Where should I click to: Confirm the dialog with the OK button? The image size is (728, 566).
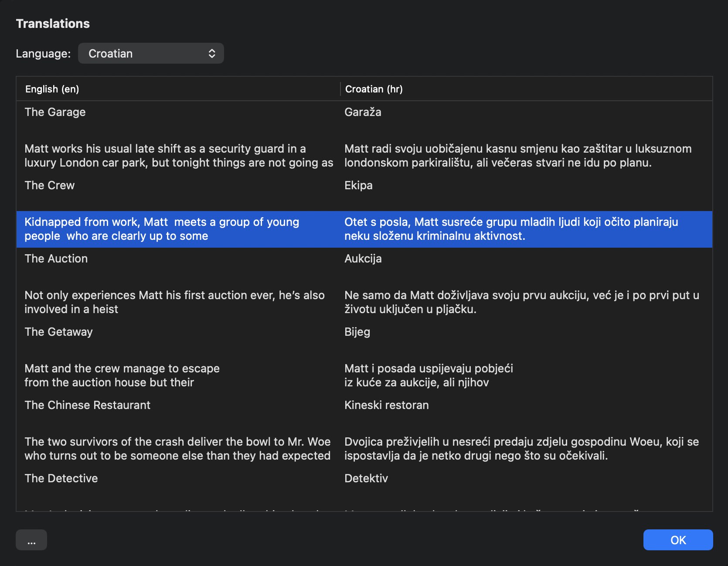(x=678, y=540)
